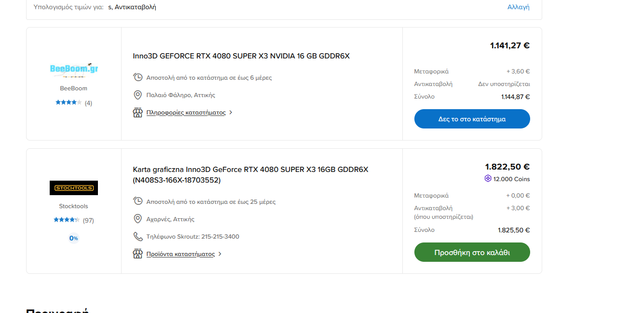
Task: Click the phone icon next to Τηλέφωνο Skroutz
Action: click(x=137, y=237)
